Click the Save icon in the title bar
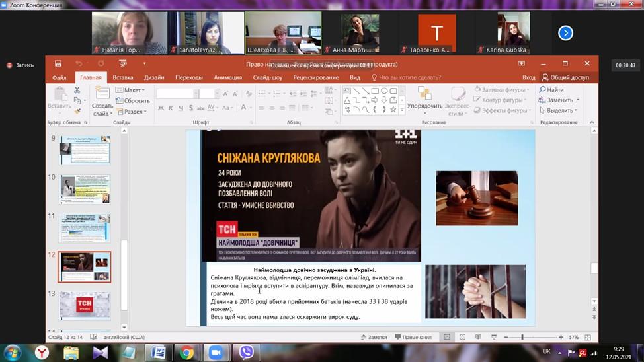This screenshot has width=644, height=362. [58, 63]
